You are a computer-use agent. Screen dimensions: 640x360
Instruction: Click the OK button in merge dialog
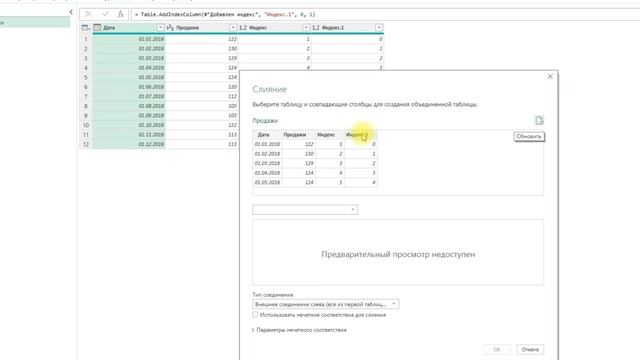(x=497, y=349)
